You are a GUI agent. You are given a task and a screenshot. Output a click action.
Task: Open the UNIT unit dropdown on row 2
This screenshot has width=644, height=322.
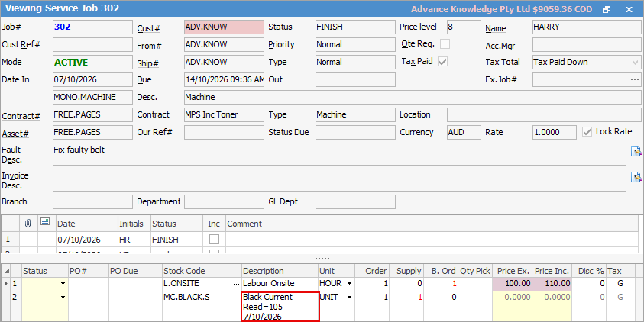point(349,298)
